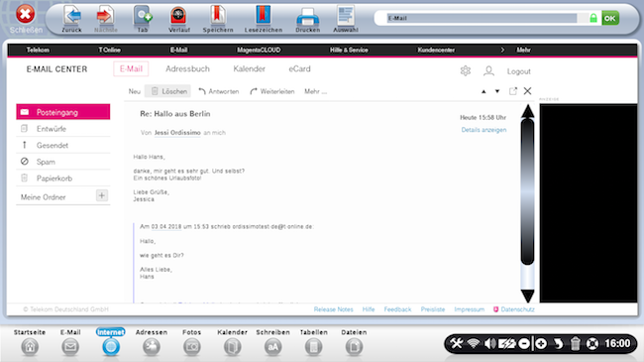Close the opened email with the X icon
The width and height of the screenshot is (644, 362).
527,91
